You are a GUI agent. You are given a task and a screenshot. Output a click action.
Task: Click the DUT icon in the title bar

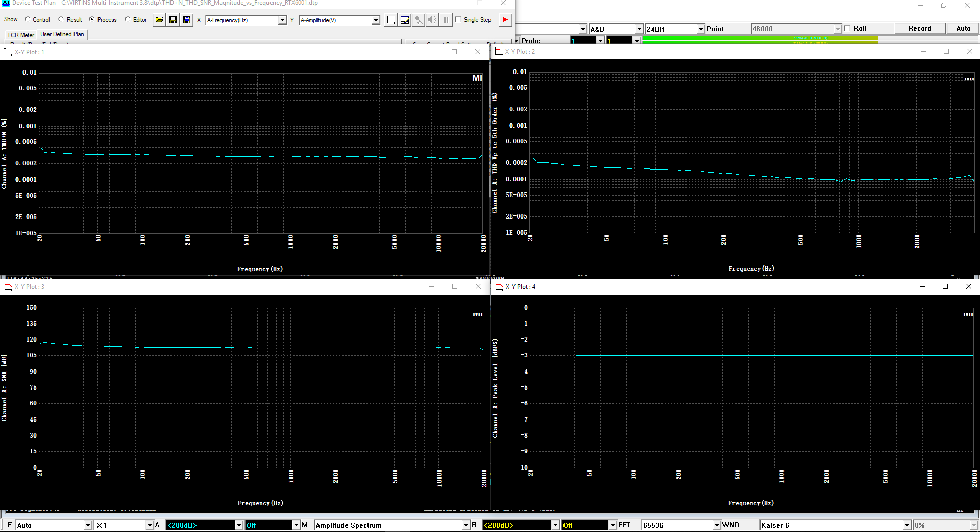pos(6,3)
